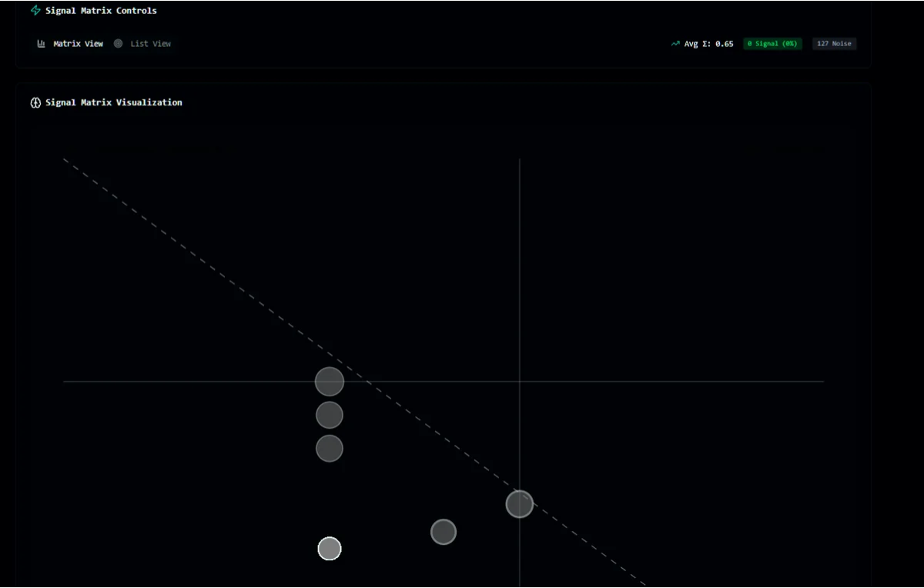Select the data point on the vertical axis line
924x588 pixels.
(520, 504)
